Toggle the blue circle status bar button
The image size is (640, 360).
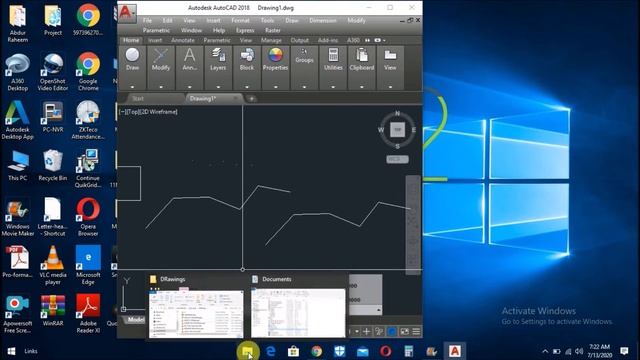point(391,331)
